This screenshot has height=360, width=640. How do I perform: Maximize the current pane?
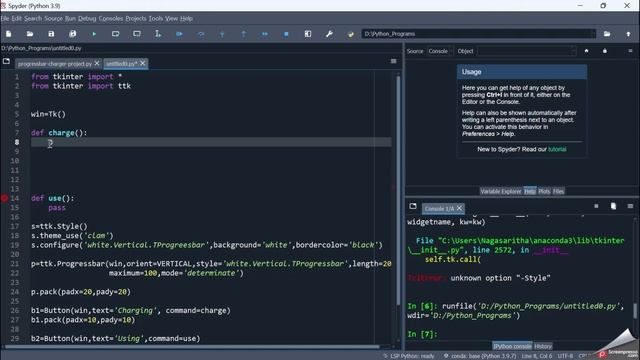(308, 34)
